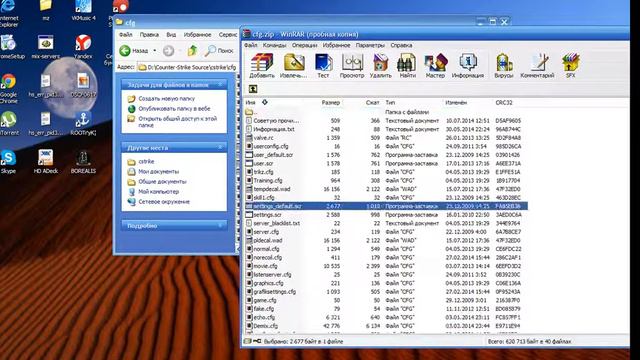
Task: Click the Добавить (Add) toolbar icon in WinRAR
Action: [262, 65]
